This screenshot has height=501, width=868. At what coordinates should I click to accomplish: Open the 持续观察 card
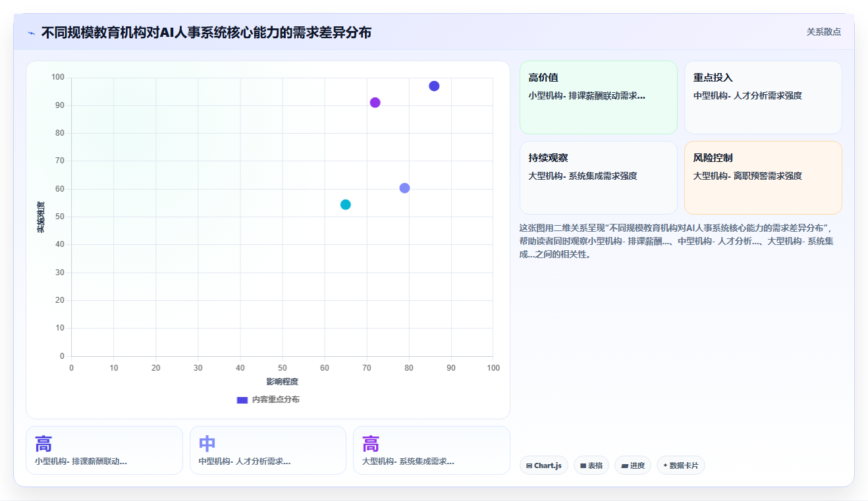click(x=599, y=178)
